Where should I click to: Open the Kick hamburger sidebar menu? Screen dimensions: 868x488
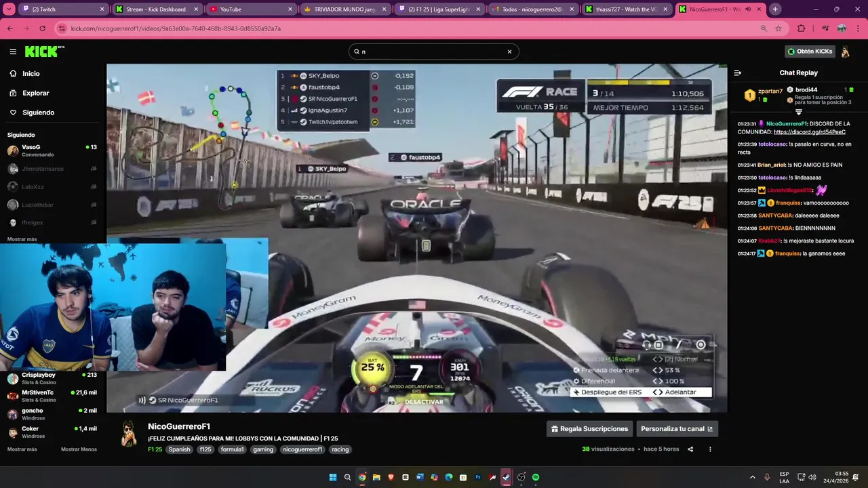[x=13, y=52]
